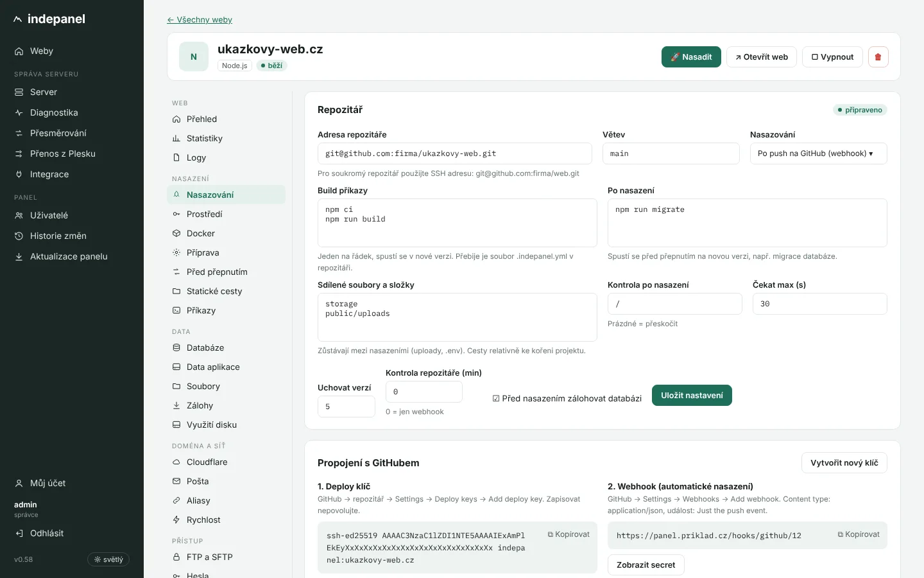Click the Aktualizace panelu download icon
924x578 pixels.
coord(19,257)
